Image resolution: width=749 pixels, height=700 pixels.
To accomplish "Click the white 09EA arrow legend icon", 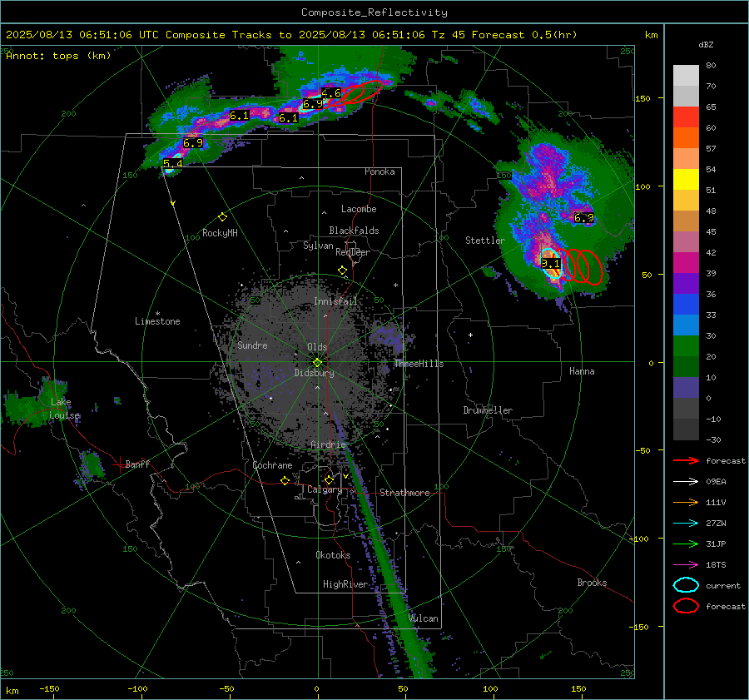I will point(686,482).
